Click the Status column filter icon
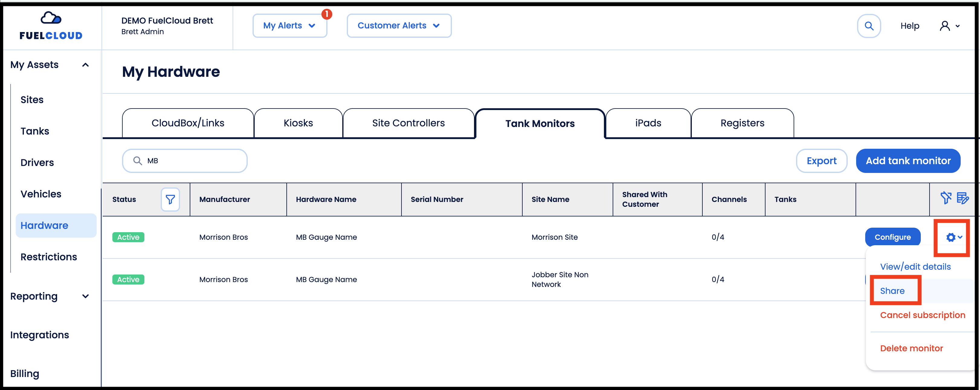 point(170,199)
